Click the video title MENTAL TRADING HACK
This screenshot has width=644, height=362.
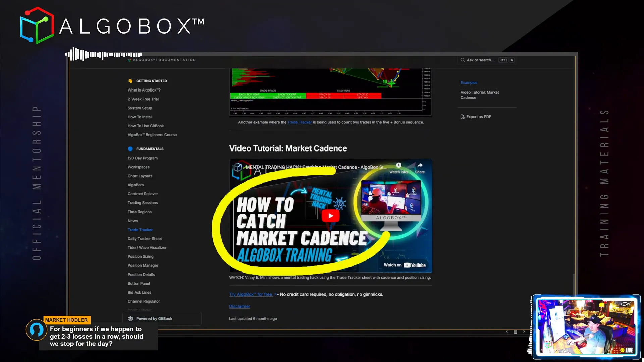[316, 167]
